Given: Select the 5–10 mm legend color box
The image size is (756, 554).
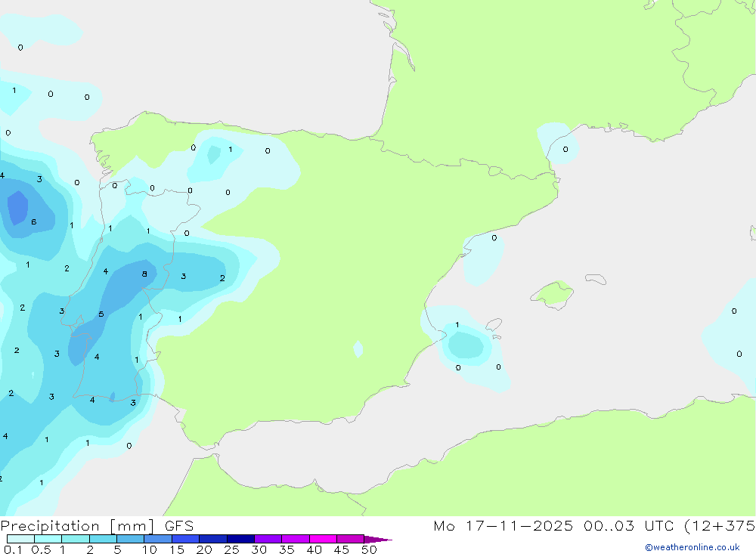Looking at the screenshot, I should [x=130, y=539].
